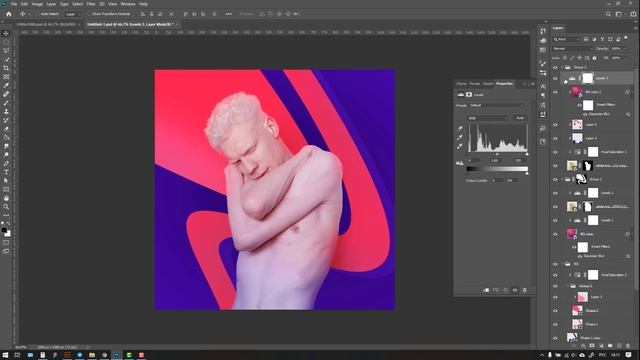
Task: Click the Home icon in options bar
Action: [x=9, y=14]
